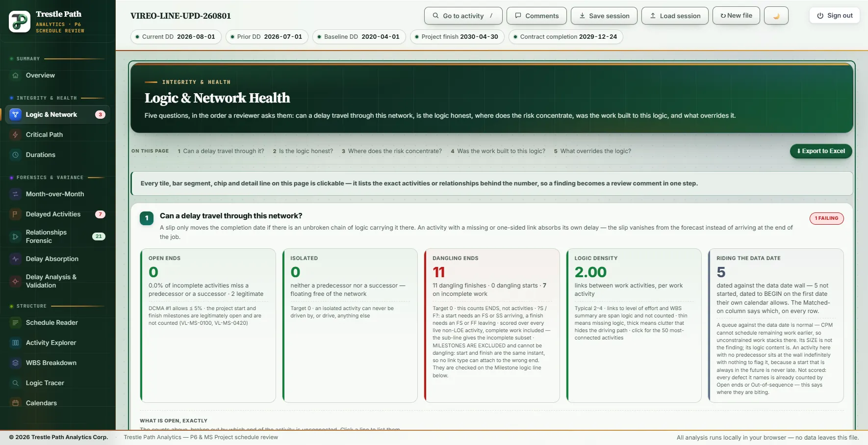
Task: Open the Isolated activities tile
Action: 350,325
